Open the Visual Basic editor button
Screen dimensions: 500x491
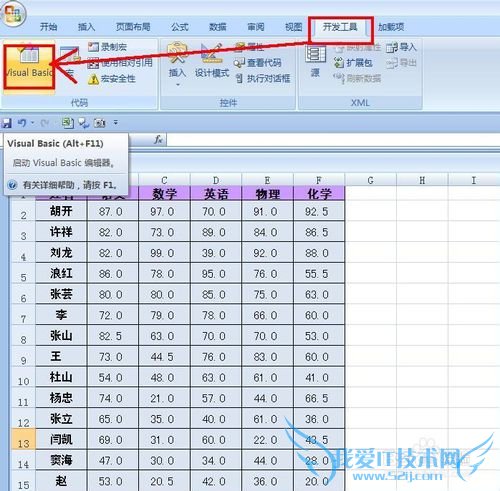[x=29, y=66]
